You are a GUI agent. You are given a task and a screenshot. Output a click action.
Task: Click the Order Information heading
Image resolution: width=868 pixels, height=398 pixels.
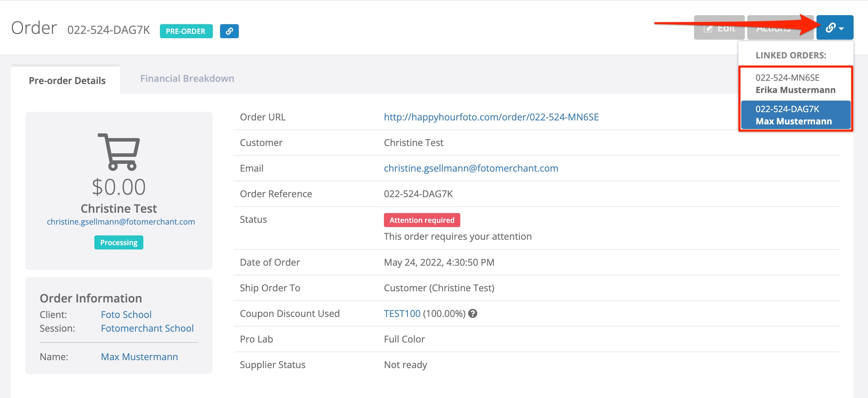tap(91, 298)
